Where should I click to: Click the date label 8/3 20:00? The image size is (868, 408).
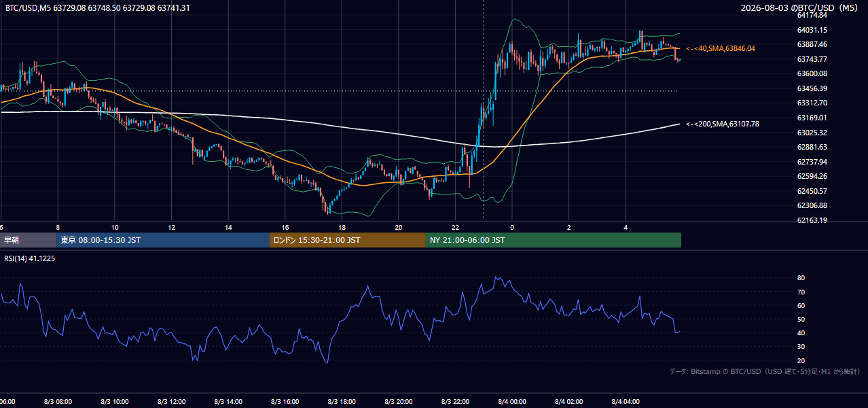[x=399, y=402]
